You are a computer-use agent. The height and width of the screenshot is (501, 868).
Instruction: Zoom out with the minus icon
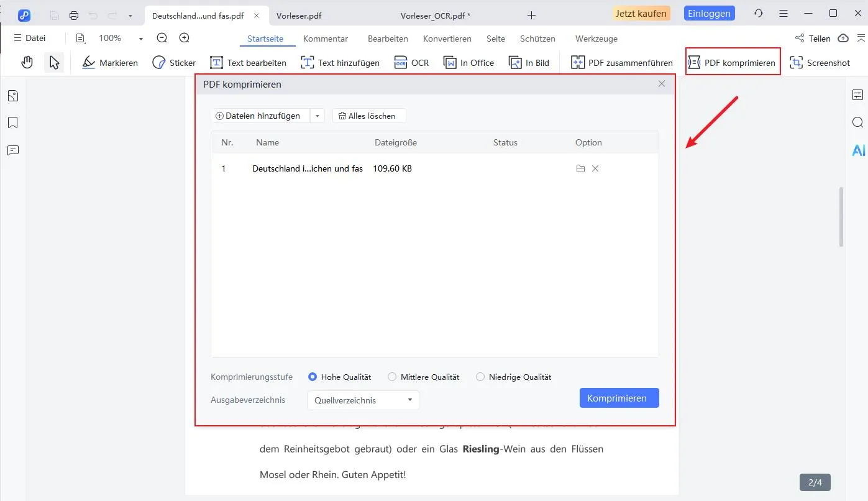tap(162, 38)
